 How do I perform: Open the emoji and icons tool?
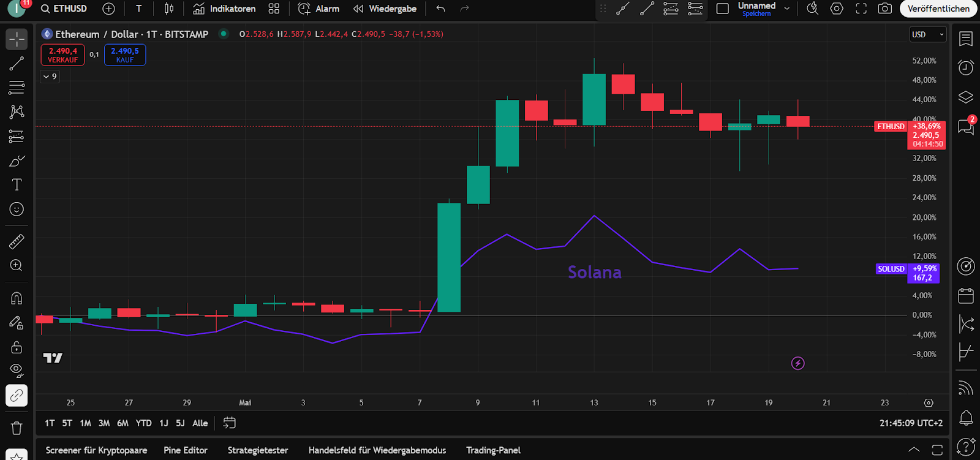[17, 209]
